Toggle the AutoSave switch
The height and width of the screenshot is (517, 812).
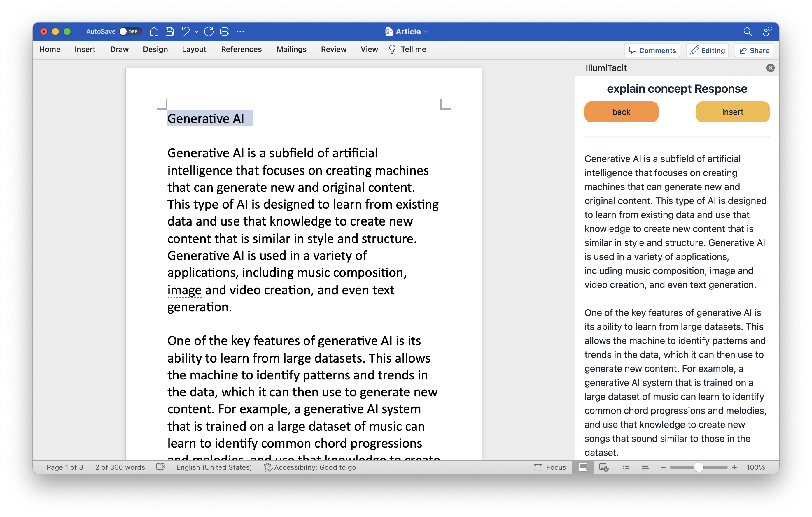[x=130, y=31]
